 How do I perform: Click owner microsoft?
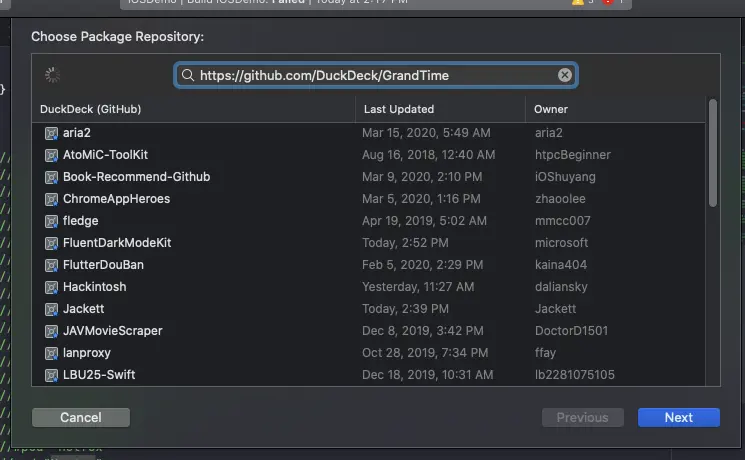(561, 243)
